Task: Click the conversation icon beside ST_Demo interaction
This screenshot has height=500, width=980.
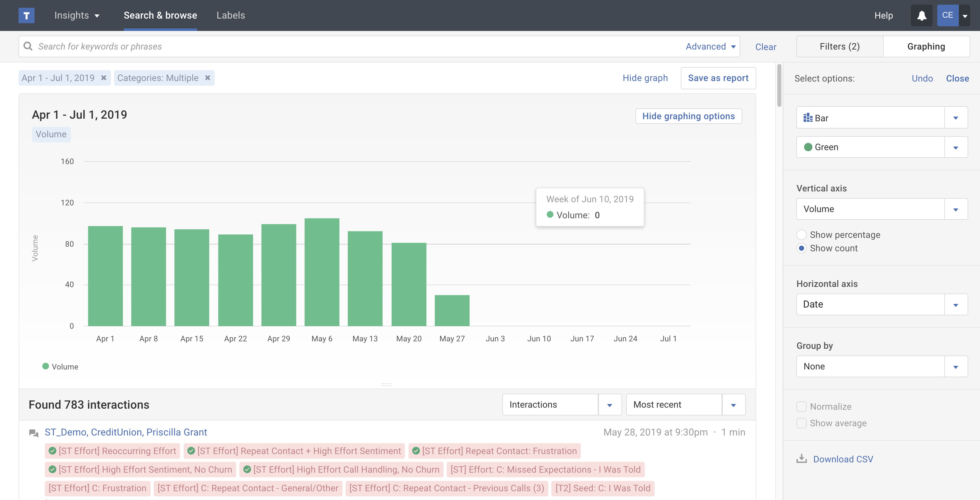Action: (x=34, y=433)
